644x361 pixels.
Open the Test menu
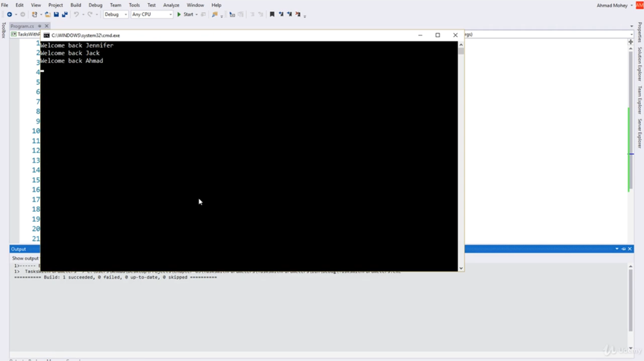pos(152,5)
